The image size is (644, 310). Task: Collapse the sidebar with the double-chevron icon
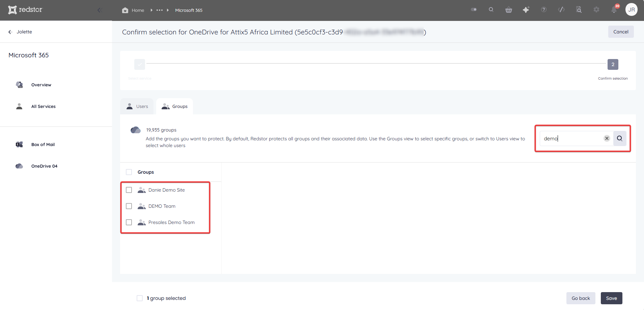(100, 10)
